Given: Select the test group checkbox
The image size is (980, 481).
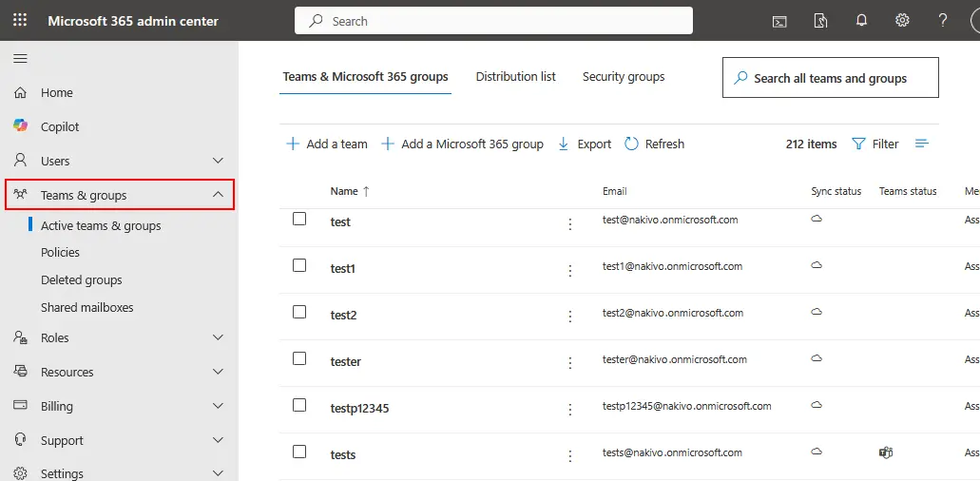Looking at the screenshot, I should [299, 219].
